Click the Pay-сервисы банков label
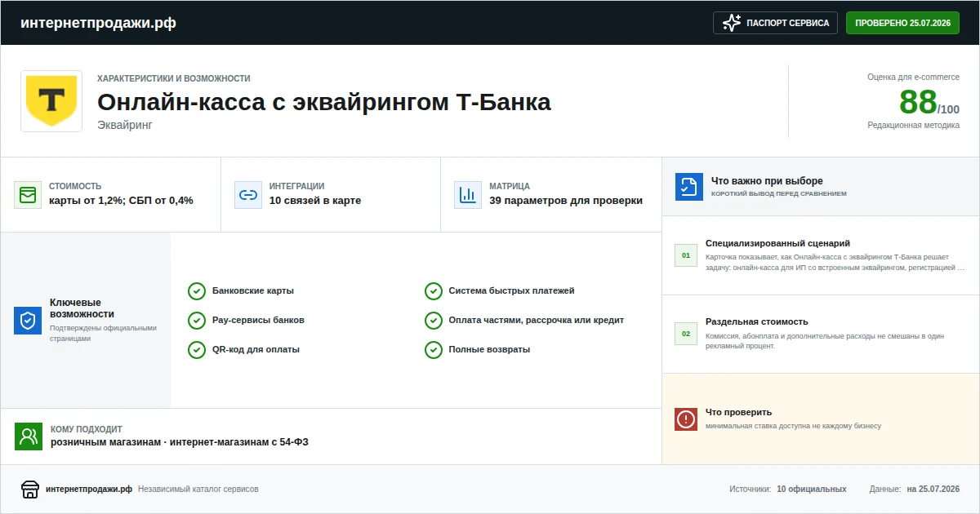 (258, 321)
